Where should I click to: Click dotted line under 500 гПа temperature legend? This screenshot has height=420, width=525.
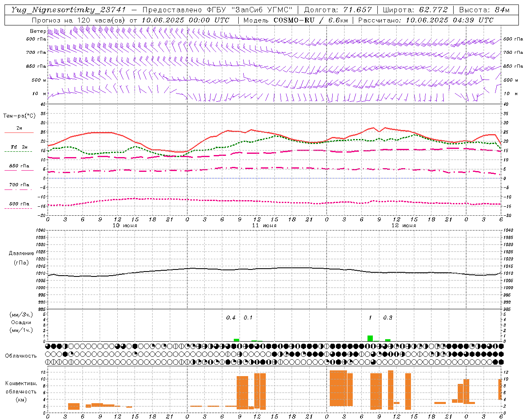pyautogui.click(x=18, y=208)
